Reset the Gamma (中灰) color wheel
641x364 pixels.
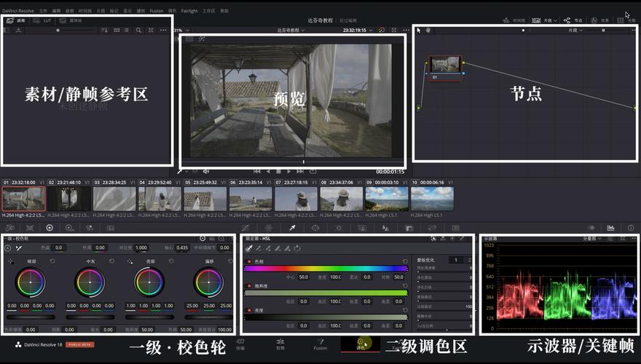pos(111,261)
